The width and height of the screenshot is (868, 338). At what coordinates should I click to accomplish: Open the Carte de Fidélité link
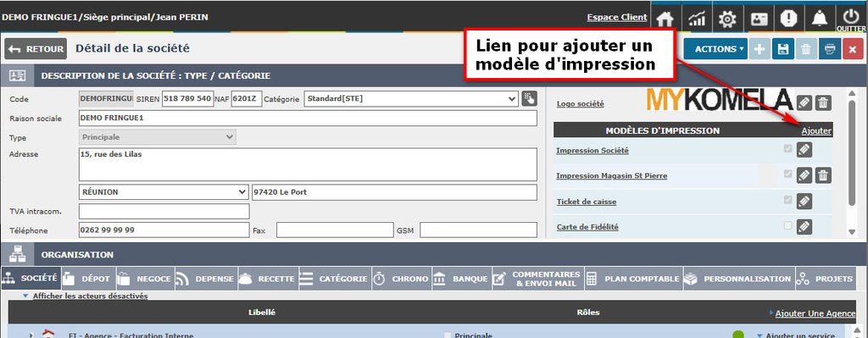click(587, 227)
